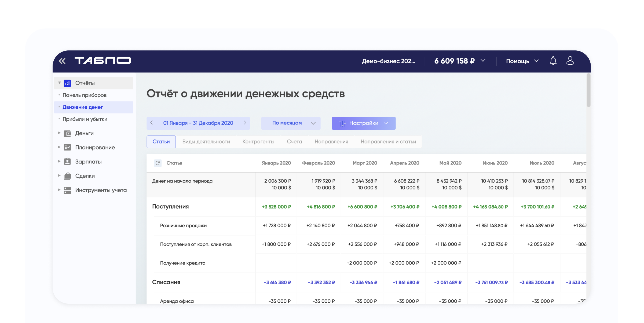Viewport: 644px width, 323px height.
Task: Click the Деньги wallet icon
Action: click(x=67, y=133)
